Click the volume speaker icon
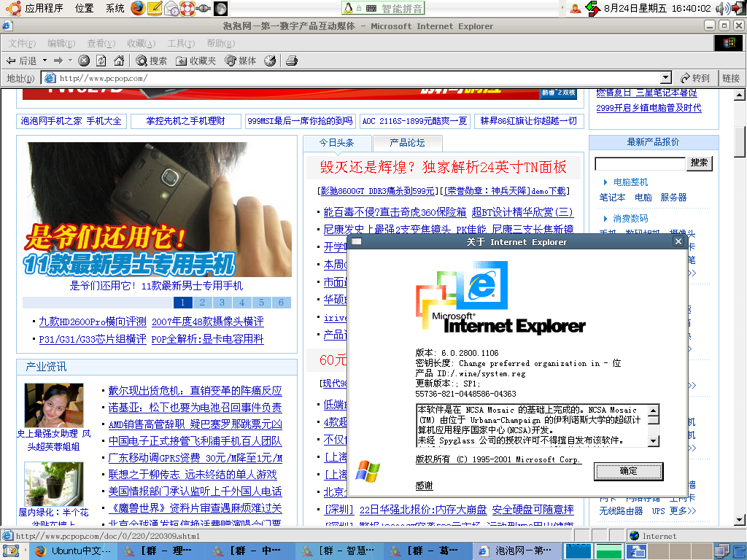747x560 pixels. pyautogui.click(x=722, y=8)
